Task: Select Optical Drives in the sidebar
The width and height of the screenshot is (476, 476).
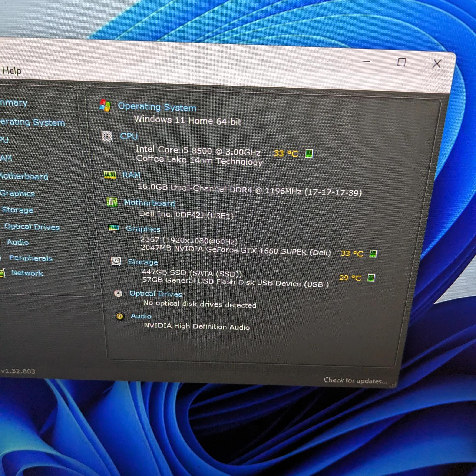Action: click(x=32, y=227)
